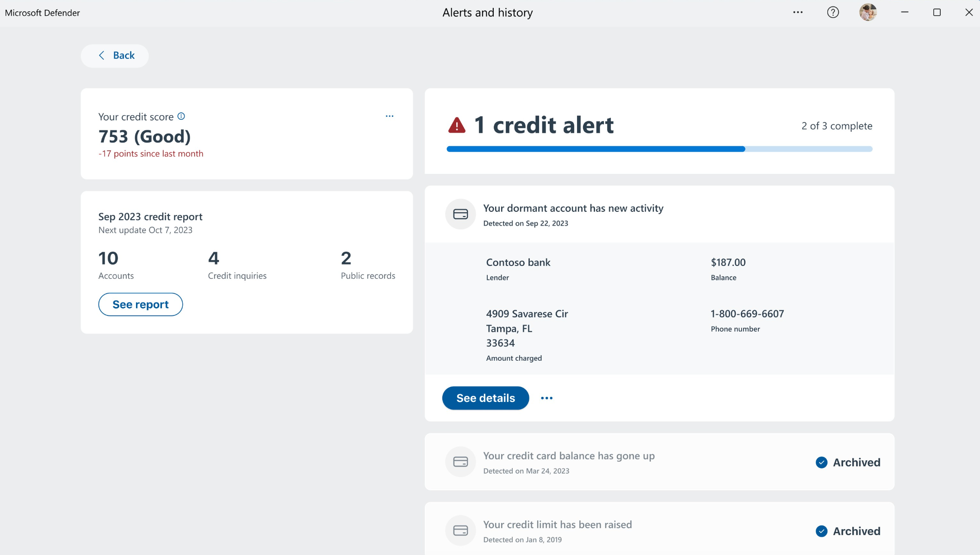Viewport: 980px width, 555px height.
Task: Click the phone number 1-800-669-6607
Action: [x=747, y=314]
